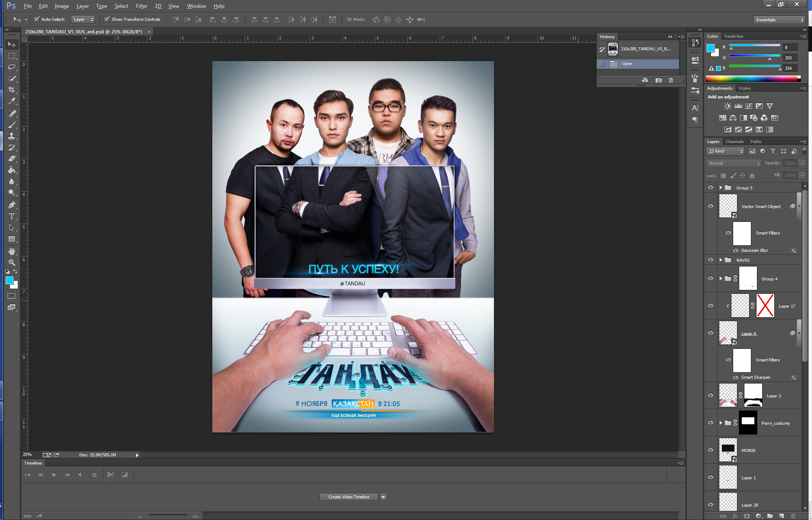The height and width of the screenshot is (520, 812).
Task: Select the Eraser tool
Action: click(12, 159)
